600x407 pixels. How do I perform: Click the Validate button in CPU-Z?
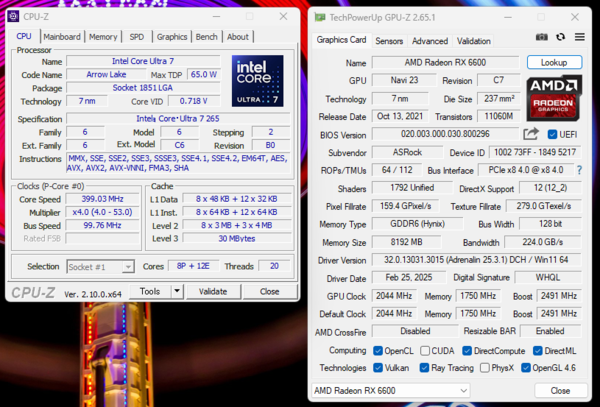coord(213,291)
